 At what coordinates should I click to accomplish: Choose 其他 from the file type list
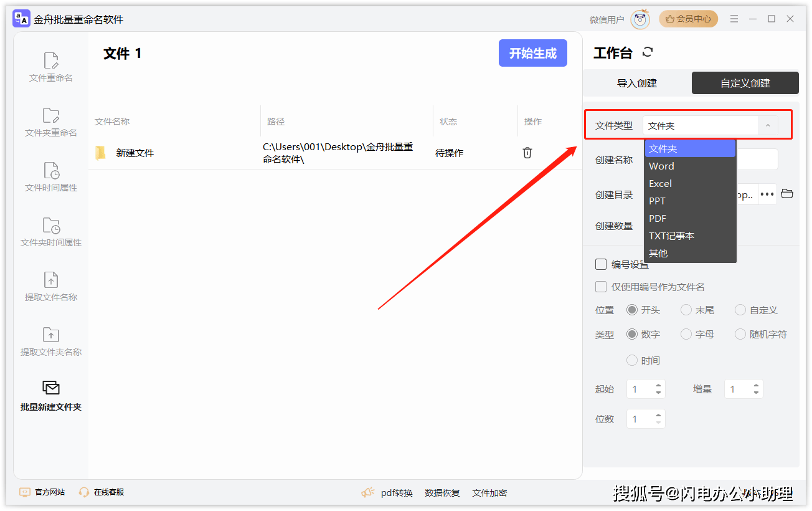pos(690,253)
